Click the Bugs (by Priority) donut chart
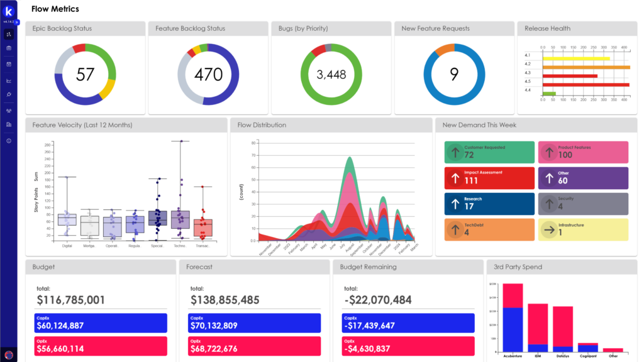The image size is (644, 362). tap(332, 74)
